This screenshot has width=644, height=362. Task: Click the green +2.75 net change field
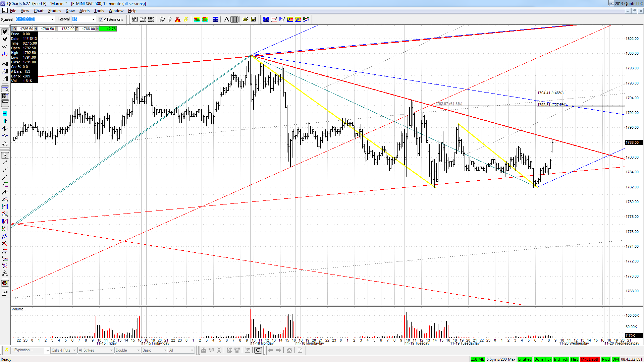coord(108,29)
